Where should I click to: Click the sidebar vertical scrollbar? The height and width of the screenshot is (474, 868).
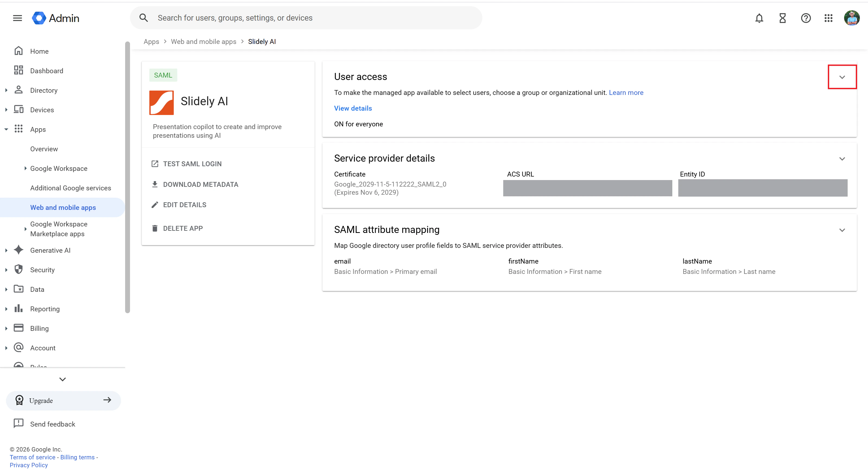tap(127, 177)
